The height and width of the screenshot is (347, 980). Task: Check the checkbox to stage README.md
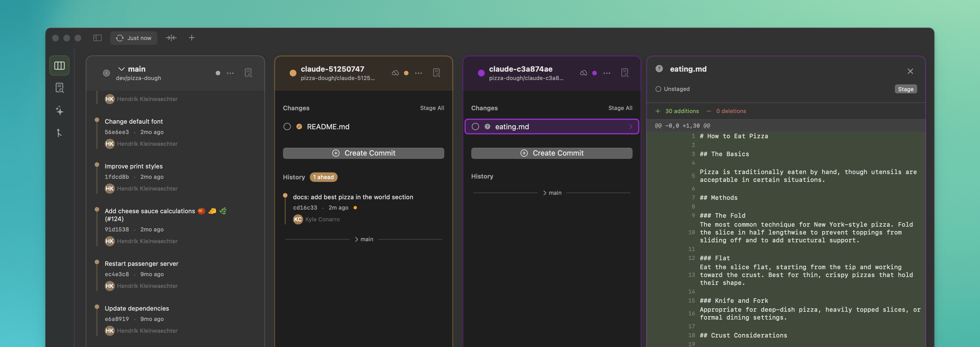tap(288, 126)
